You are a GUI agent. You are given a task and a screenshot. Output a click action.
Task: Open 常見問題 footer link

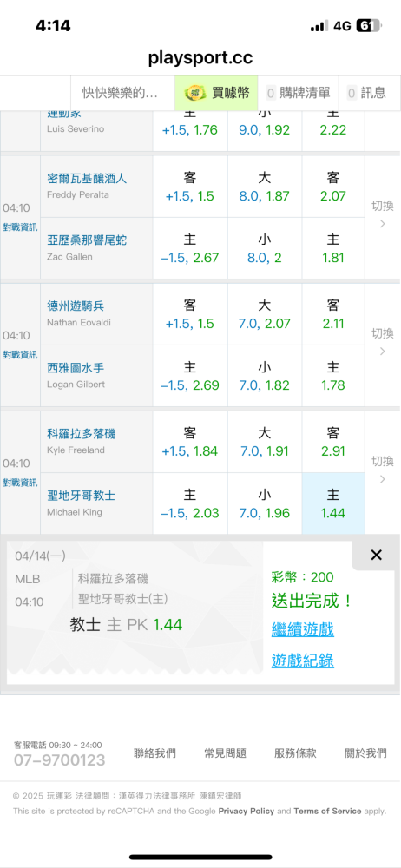(x=225, y=753)
